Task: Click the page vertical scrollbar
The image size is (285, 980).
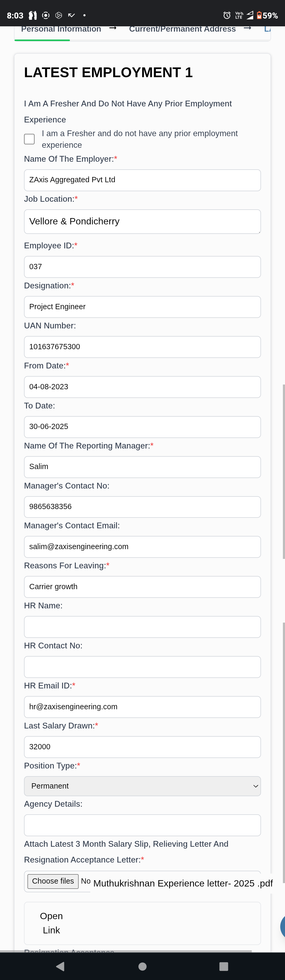Action: pos(283,472)
